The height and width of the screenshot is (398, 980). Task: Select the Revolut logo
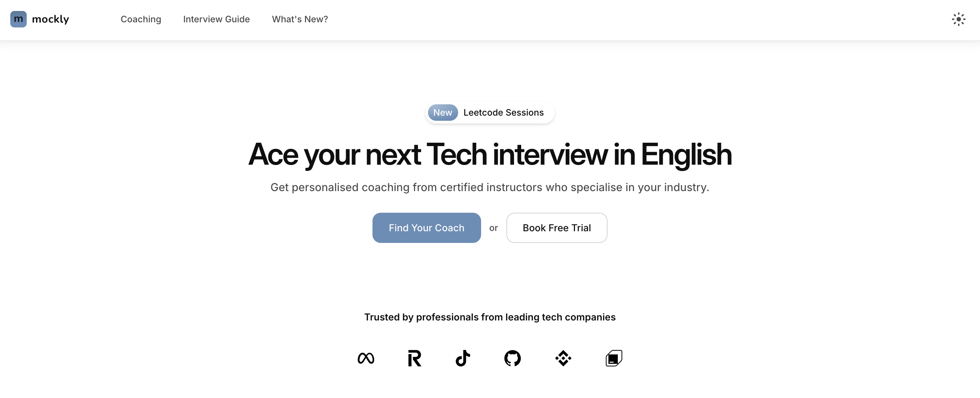click(415, 358)
